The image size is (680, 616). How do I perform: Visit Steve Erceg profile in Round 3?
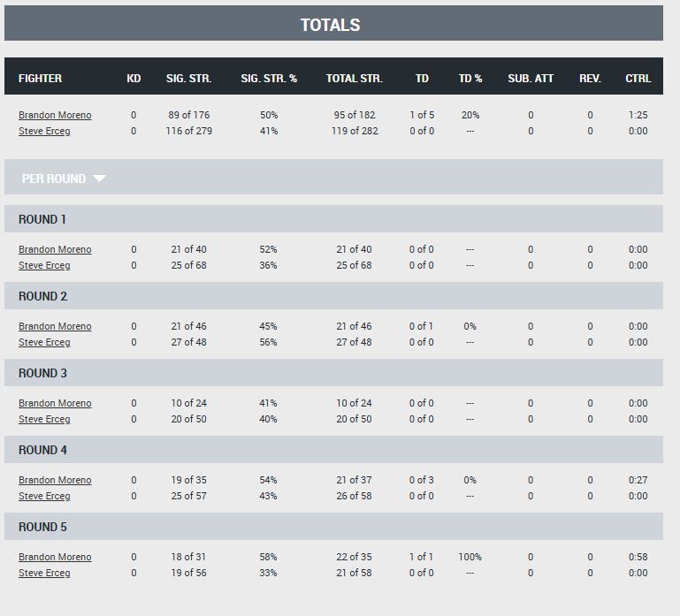click(44, 419)
